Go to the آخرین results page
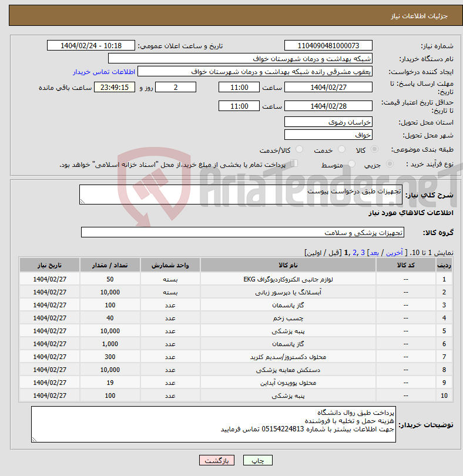 394,253
